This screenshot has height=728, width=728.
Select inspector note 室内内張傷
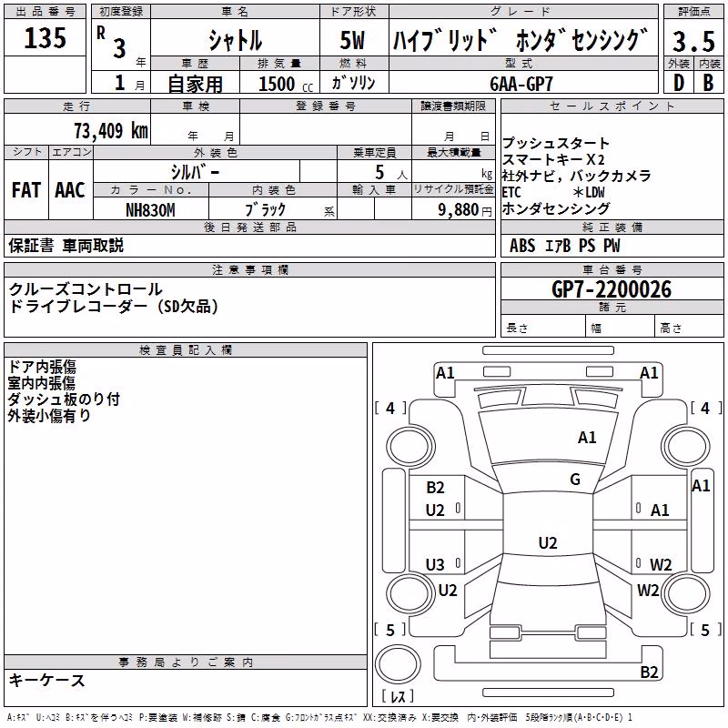click(42, 383)
